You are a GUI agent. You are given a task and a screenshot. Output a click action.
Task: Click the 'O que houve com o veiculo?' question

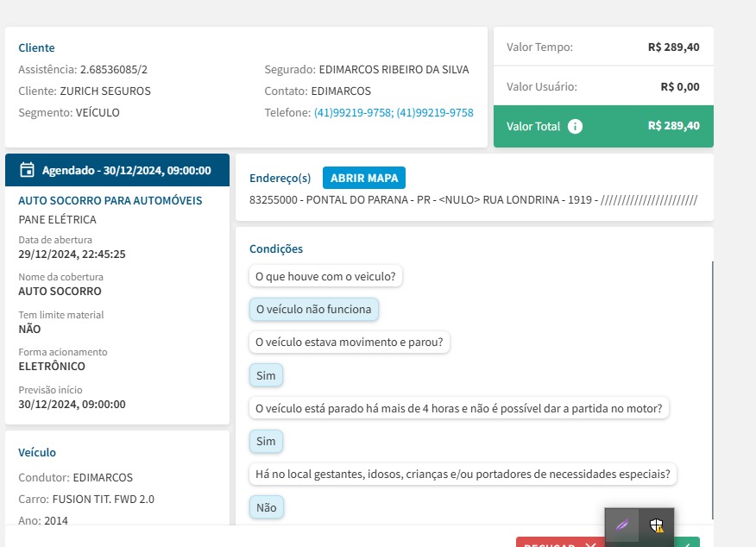(326, 276)
